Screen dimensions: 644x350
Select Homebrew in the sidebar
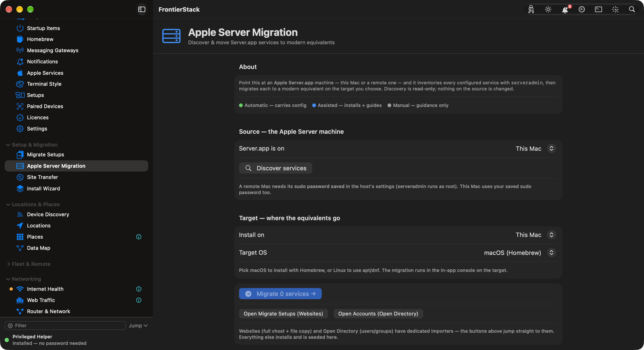click(76, 39)
